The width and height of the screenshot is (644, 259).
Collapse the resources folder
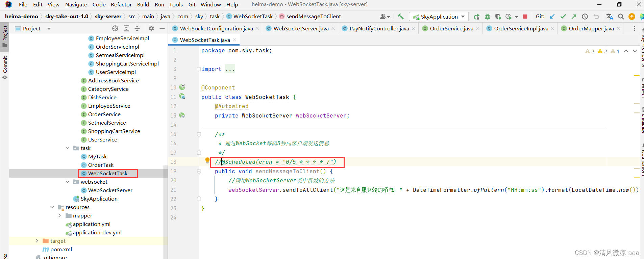(52, 207)
